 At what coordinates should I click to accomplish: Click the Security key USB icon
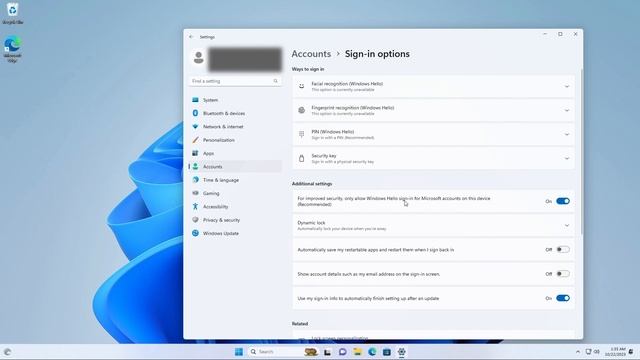pyautogui.click(x=302, y=158)
